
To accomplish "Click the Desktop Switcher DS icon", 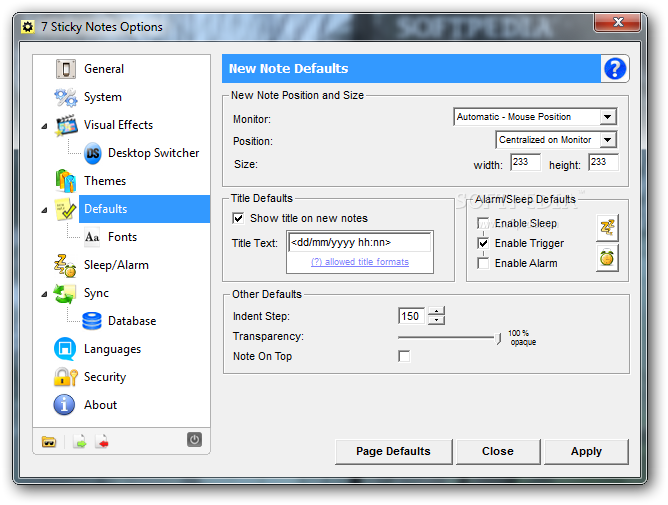I will tap(92, 153).
